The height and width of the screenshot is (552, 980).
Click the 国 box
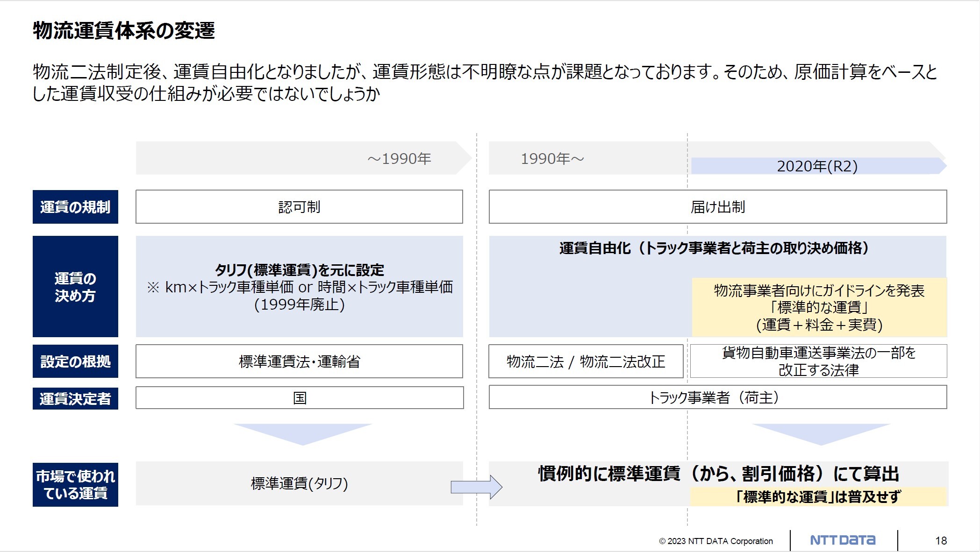pos(299,397)
